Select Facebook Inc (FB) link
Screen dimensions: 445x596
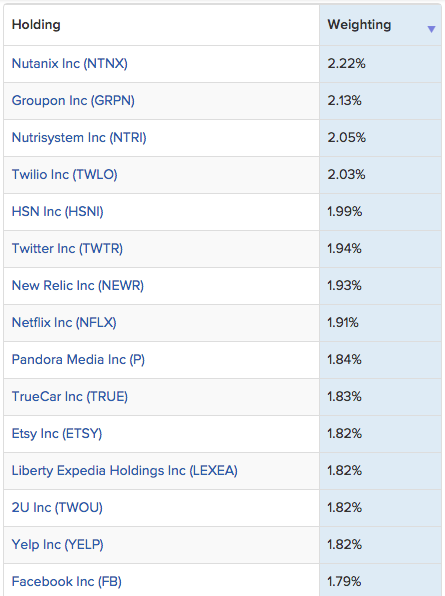pyautogui.click(x=67, y=582)
